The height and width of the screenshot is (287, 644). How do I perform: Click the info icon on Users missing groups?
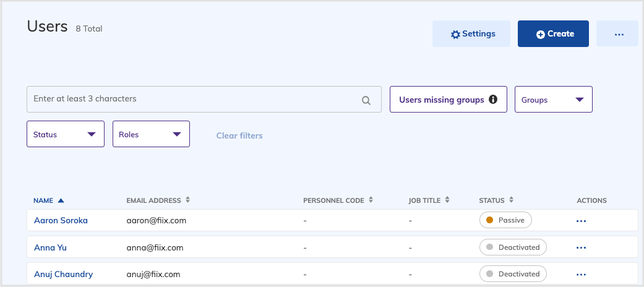(x=493, y=100)
